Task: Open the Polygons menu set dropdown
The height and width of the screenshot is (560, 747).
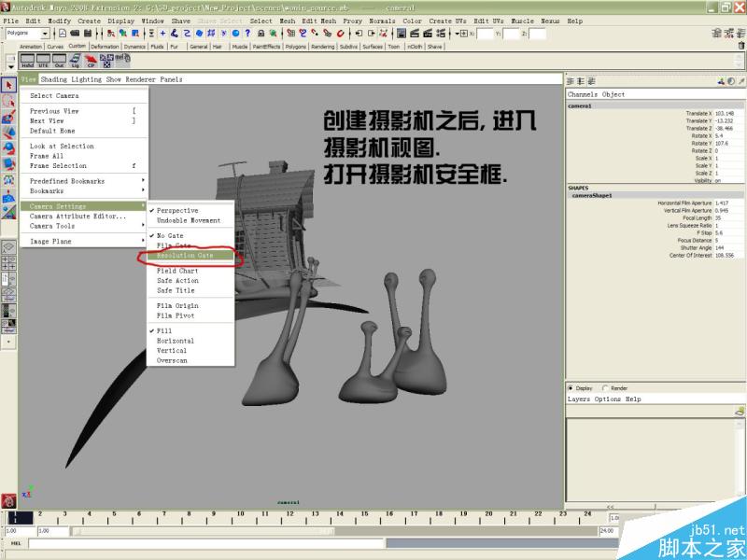Action: [x=27, y=34]
